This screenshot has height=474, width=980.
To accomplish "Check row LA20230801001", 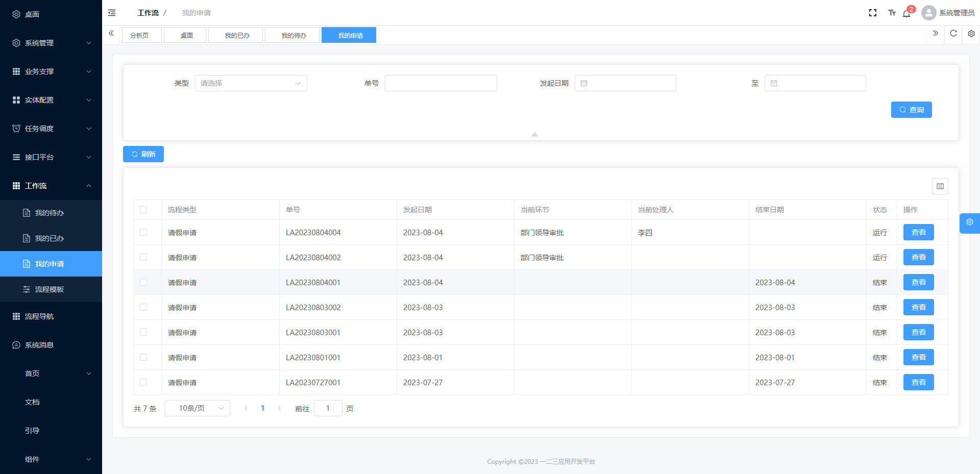I will [143, 357].
